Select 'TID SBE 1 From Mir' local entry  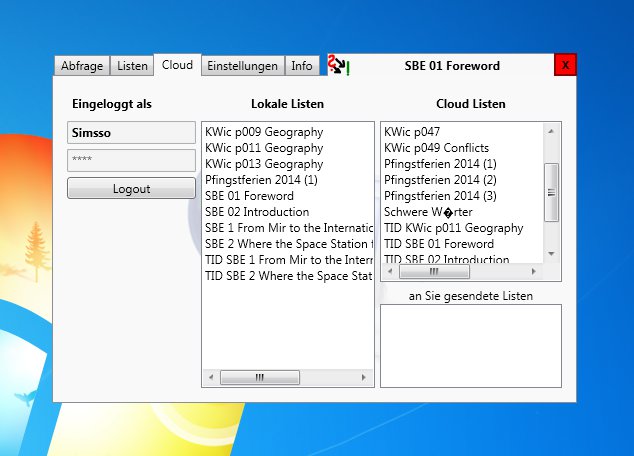[x=288, y=260]
